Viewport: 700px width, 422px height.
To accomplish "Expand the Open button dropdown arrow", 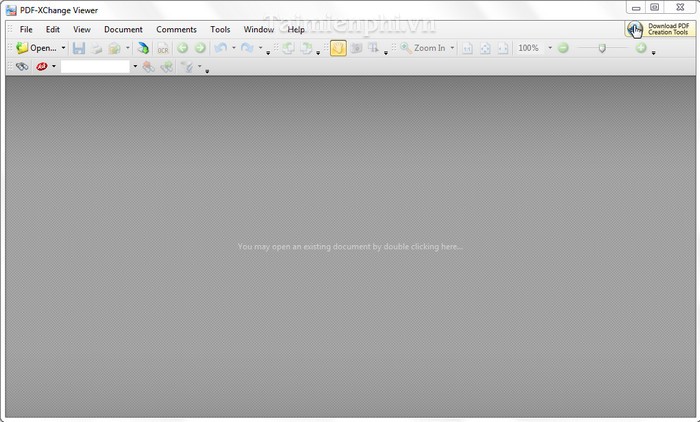I will pos(63,48).
